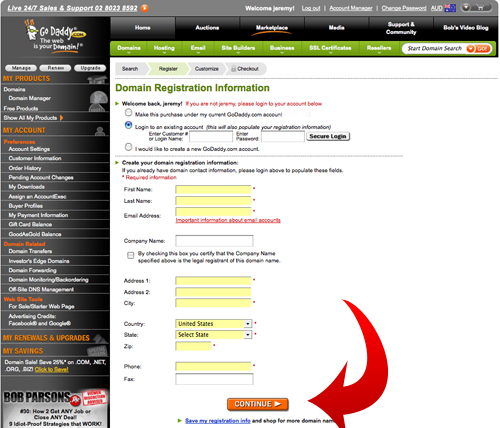Click the Enter Password field
500x428 pixels.
(283, 136)
